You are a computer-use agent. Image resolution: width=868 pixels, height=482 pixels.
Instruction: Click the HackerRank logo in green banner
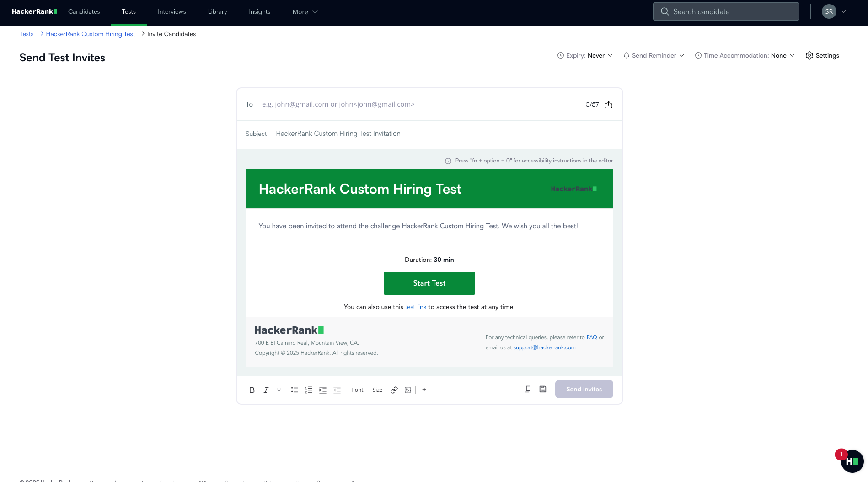[573, 189]
